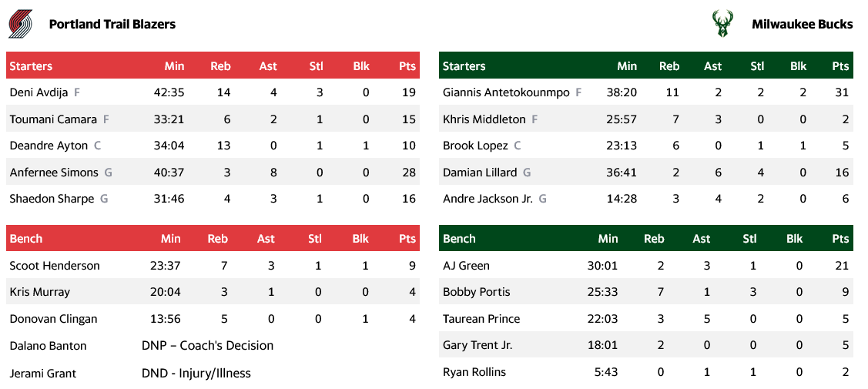Open the Milwaukee Bucks team name link
Viewport: 868px width, 389px height.
pyautogui.click(x=802, y=24)
